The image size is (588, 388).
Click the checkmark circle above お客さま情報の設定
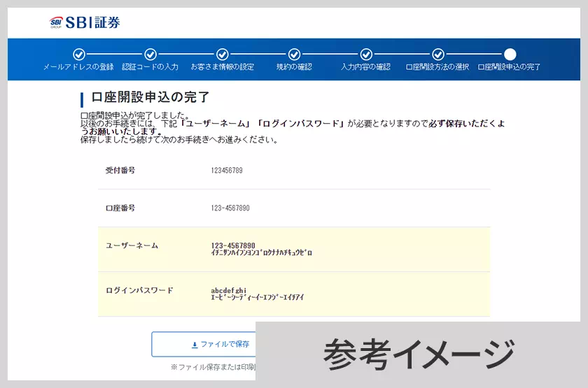(x=222, y=55)
